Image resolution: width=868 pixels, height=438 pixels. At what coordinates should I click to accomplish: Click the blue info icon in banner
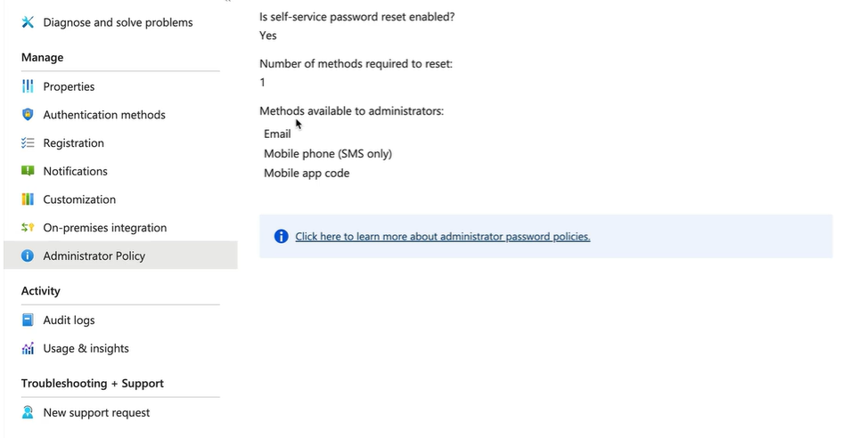tap(282, 236)
